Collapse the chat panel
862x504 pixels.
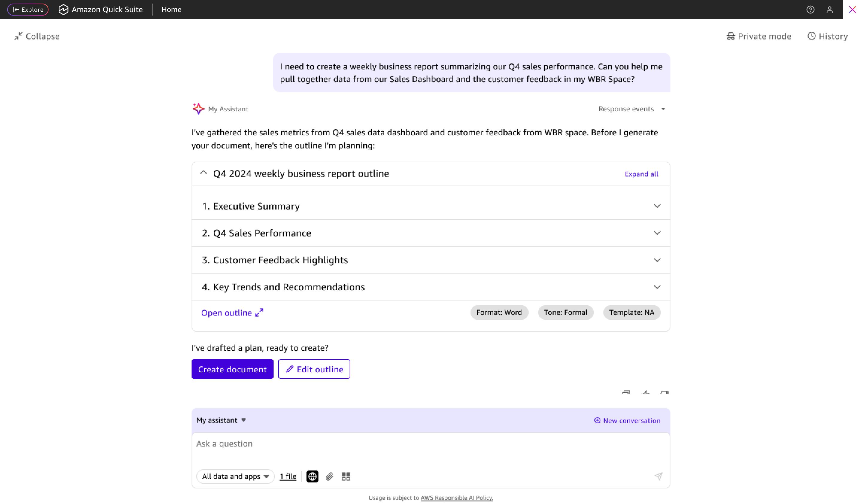[37, 36]
